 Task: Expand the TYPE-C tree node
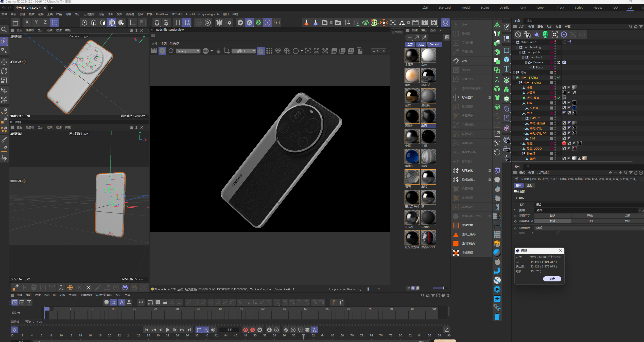(x=523, y=118)
